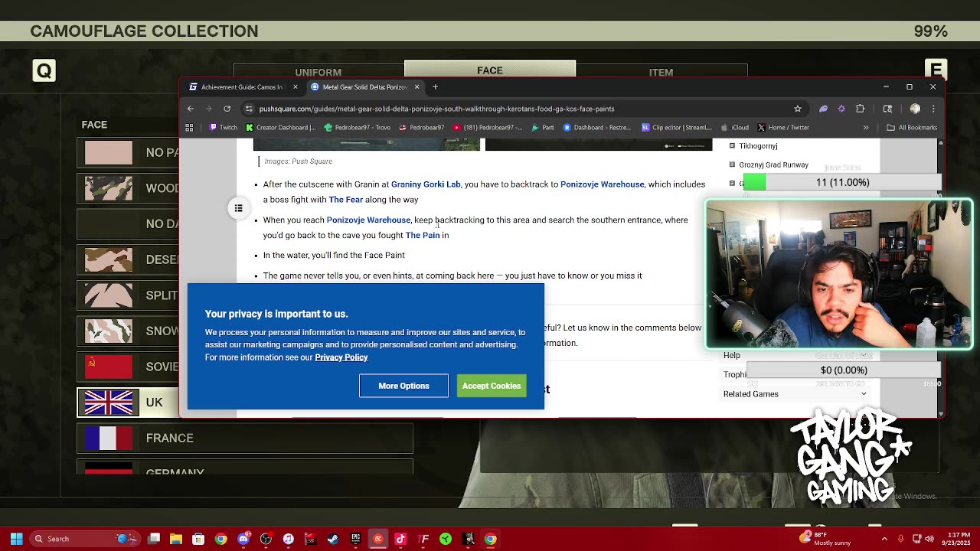
Task: Click the Accept Cookies button
Action: tap(492, 386)
